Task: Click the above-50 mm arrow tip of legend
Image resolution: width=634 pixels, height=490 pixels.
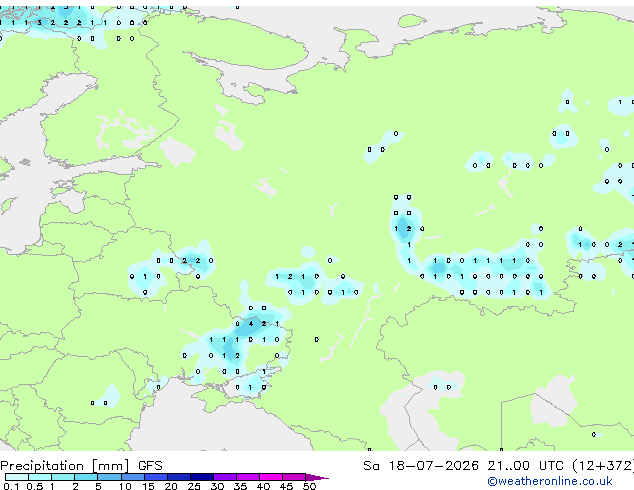Action: tap(317, 477)
